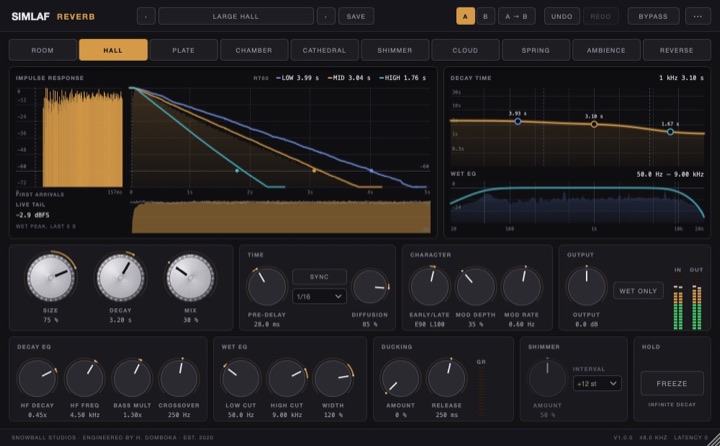This screenshot has height=446, width=720.
Task: Click the DIFFUSION knob
Action: (x=370, y=287)
